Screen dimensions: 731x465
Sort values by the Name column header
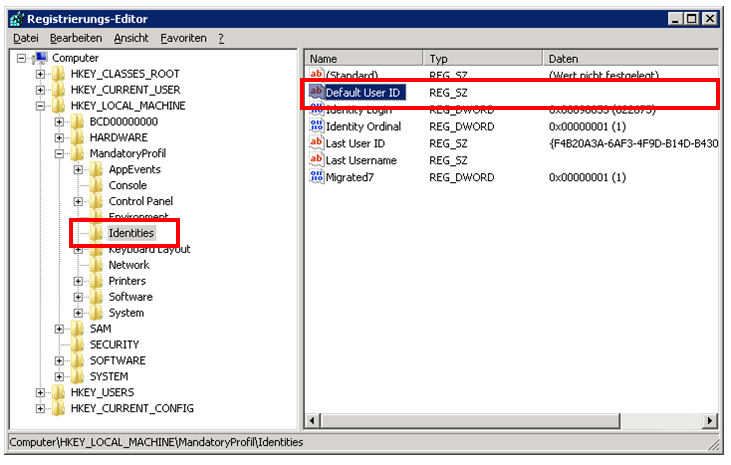[362, 59]
